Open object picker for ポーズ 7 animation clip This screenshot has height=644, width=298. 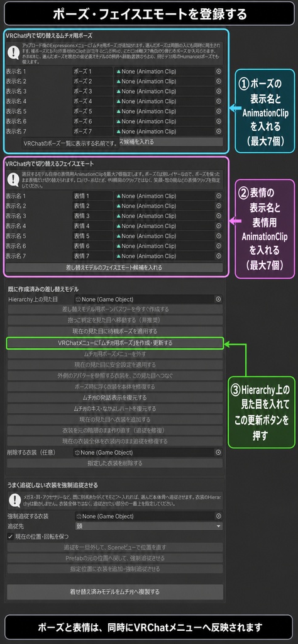pos(218,131)
